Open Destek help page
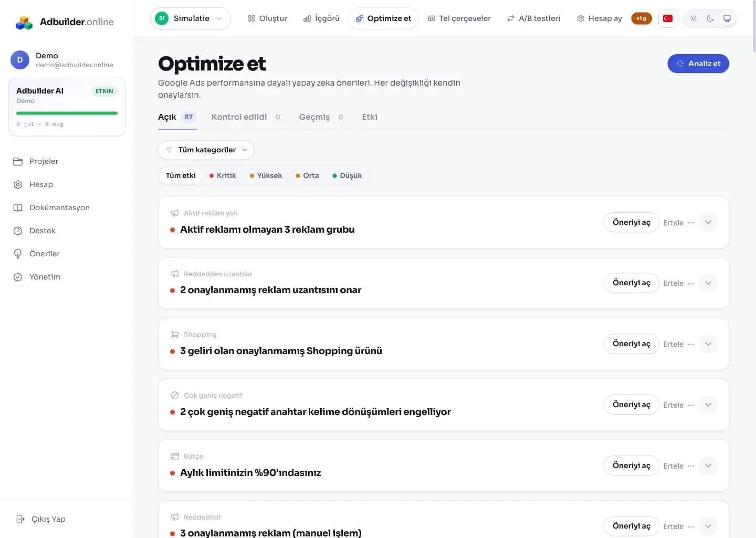The height and width of the screenshot is (538, 756). (x=67, y=231)
